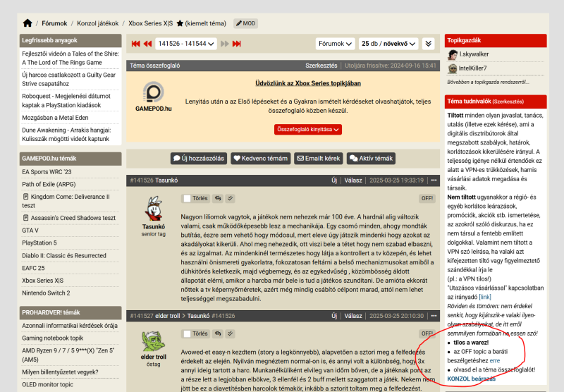Click Xbox Series X|S in the breadcrumb

(x=150, y=23)
